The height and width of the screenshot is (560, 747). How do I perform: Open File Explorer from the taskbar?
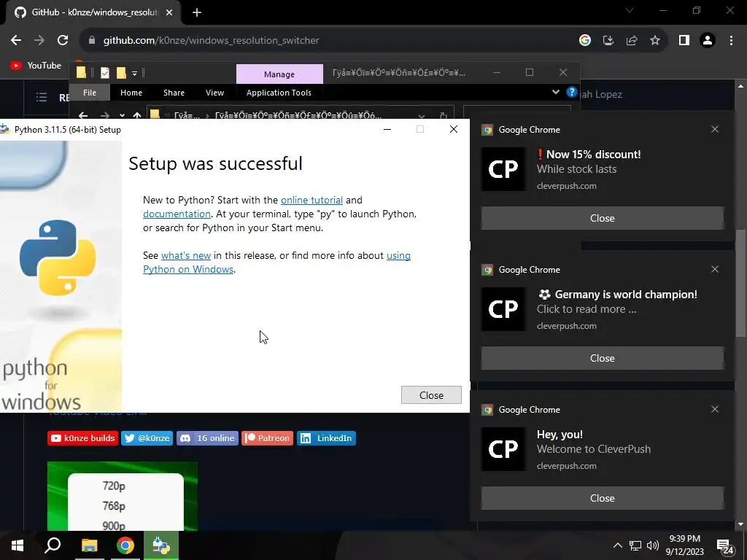click(x=89, y=545)
